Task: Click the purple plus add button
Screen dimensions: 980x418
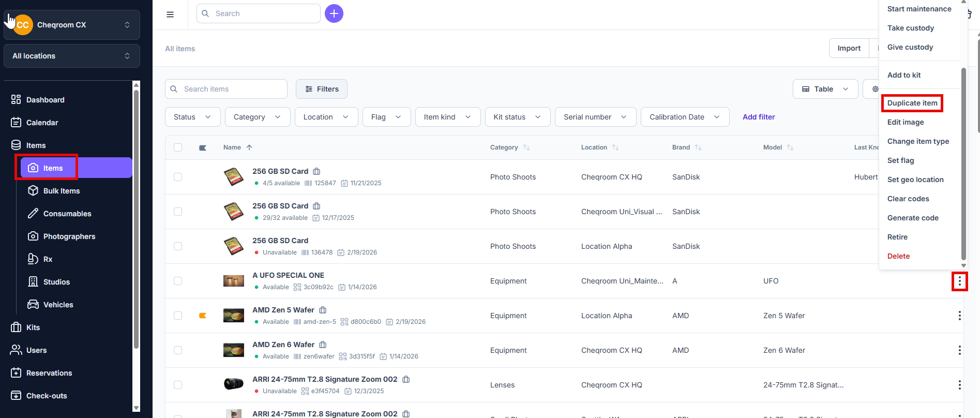Action: coord(334,13)
